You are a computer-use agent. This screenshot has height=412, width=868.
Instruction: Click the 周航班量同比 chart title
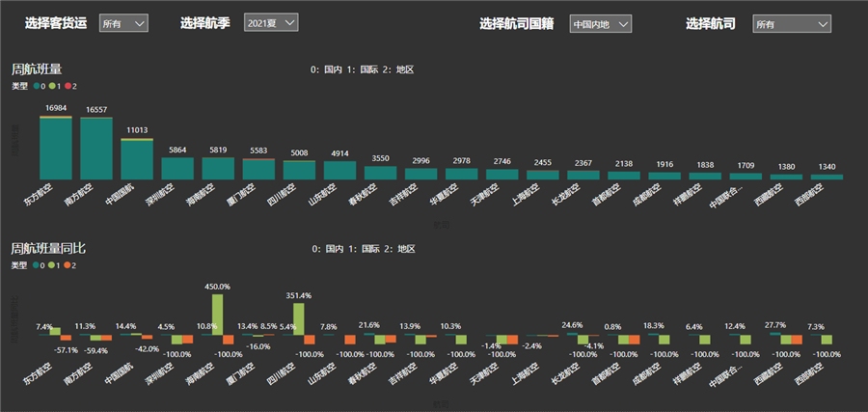click(x=47, y=248)
